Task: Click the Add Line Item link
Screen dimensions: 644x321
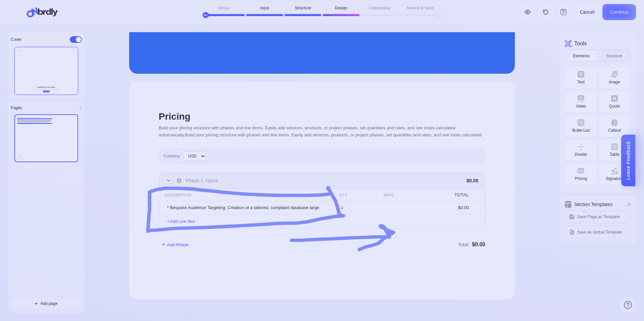Action: click(181, 221)
